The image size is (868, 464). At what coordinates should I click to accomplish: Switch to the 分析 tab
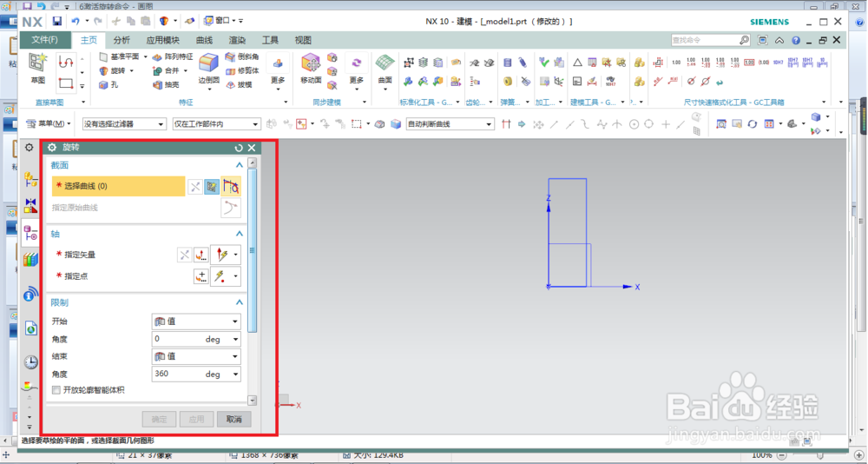(122, 40)
